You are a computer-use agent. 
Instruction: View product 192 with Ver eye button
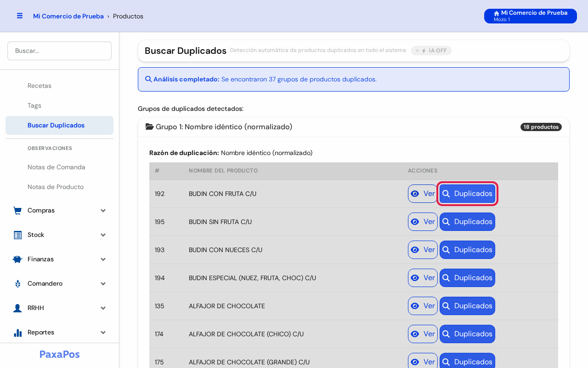click(x=423, y=194)
